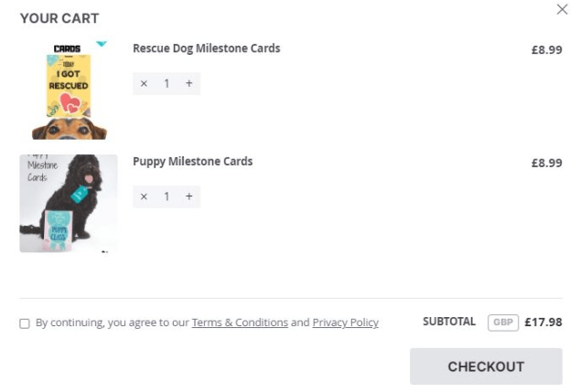The width and height of the screenshot is (580, 392).
Task: Open the Terms & Conditions link
Action: [x=240, y=323]
